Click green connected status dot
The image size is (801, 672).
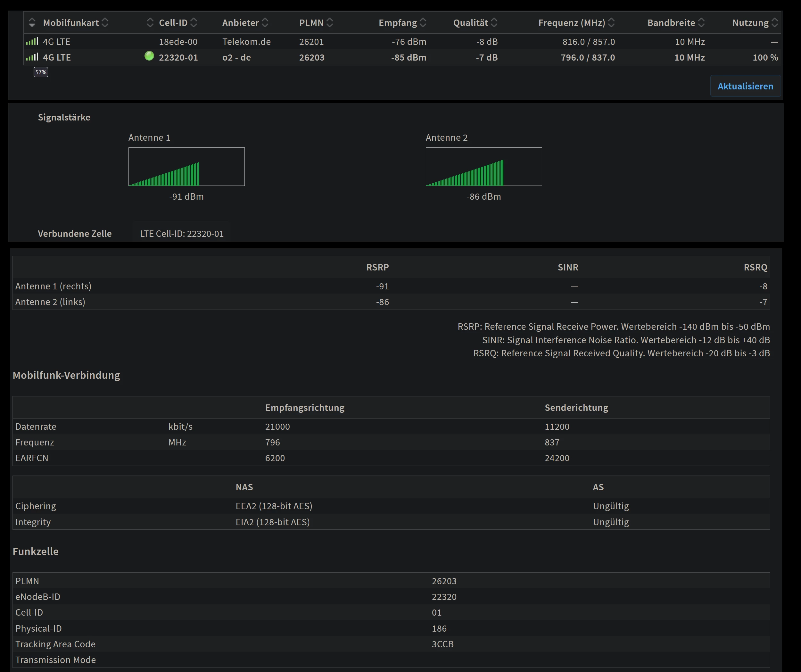pos(149,56)
